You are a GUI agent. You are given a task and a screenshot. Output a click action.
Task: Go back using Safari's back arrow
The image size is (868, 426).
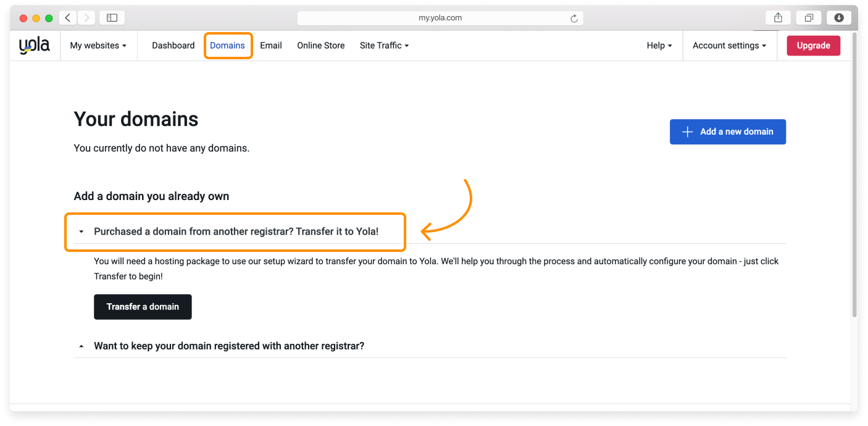[68, 18]
